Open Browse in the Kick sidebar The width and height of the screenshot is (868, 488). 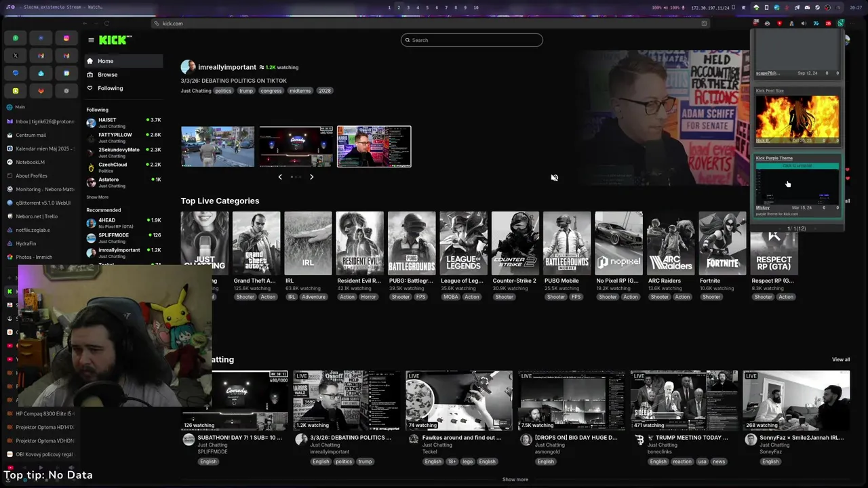(x=123, y=75)
